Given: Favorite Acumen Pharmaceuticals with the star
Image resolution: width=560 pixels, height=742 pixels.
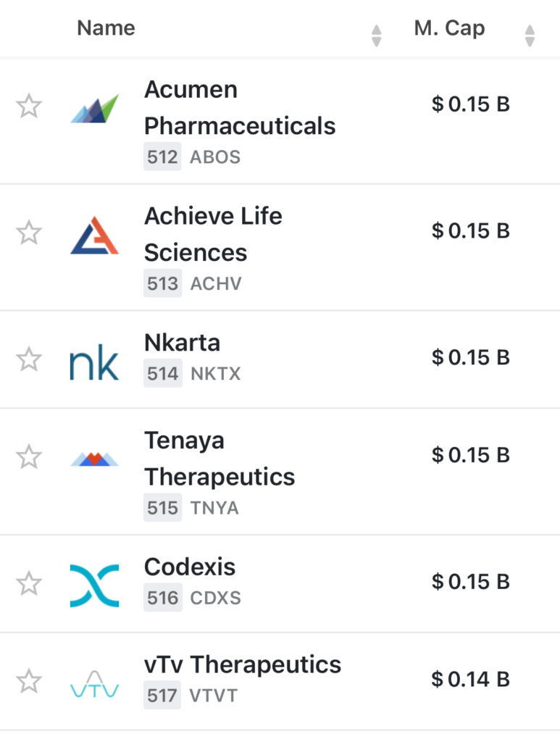Looking at the screenshot, I should tap(29, 107).
